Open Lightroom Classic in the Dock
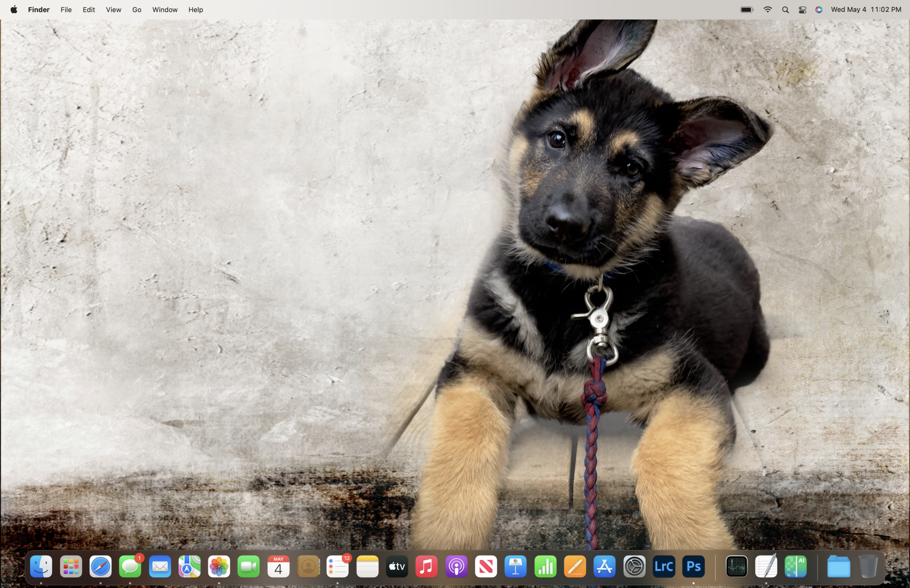910x588 pixels. coord(664,567)
